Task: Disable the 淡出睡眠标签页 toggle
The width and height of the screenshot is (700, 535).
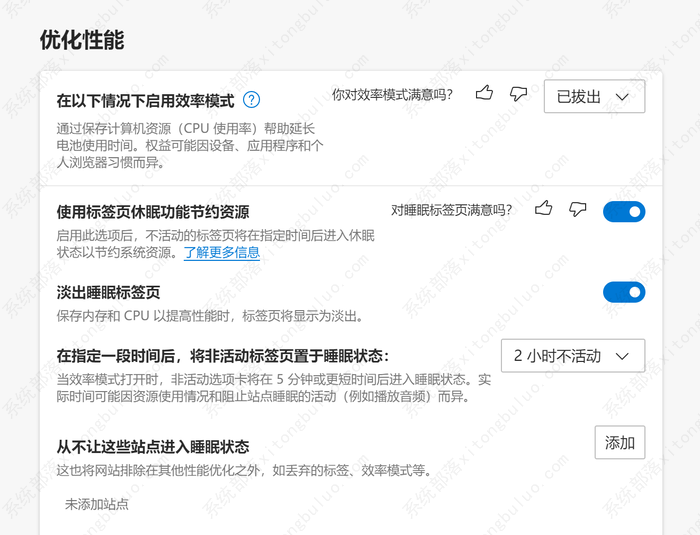Action: coord(623,292)
